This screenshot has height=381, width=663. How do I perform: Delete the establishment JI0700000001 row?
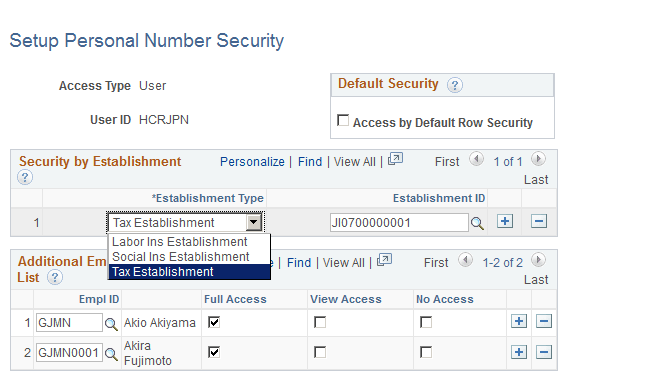click(539, 221)
